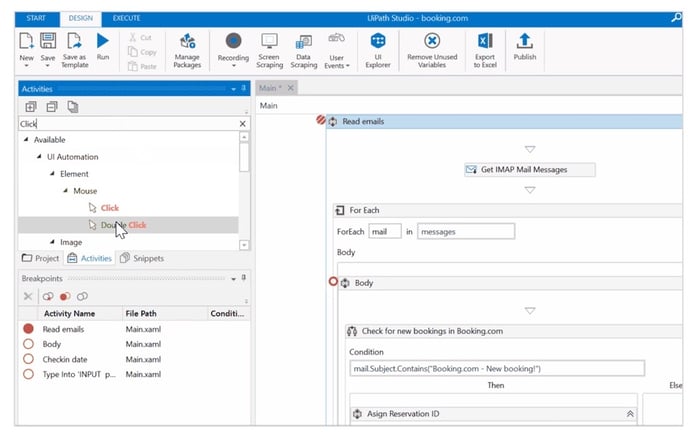Switch to the EXECUTE tab
Screen dimensions: 700x438
[126, 18]
